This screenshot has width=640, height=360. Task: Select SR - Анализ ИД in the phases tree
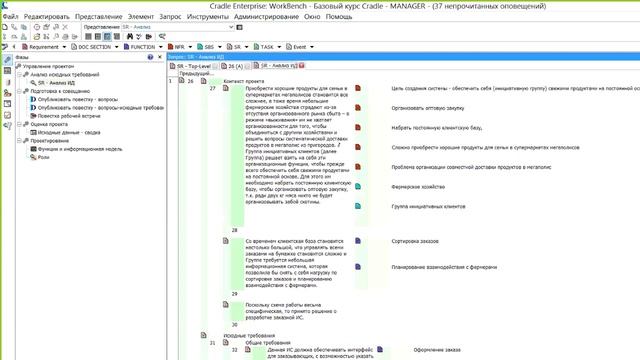56,83
